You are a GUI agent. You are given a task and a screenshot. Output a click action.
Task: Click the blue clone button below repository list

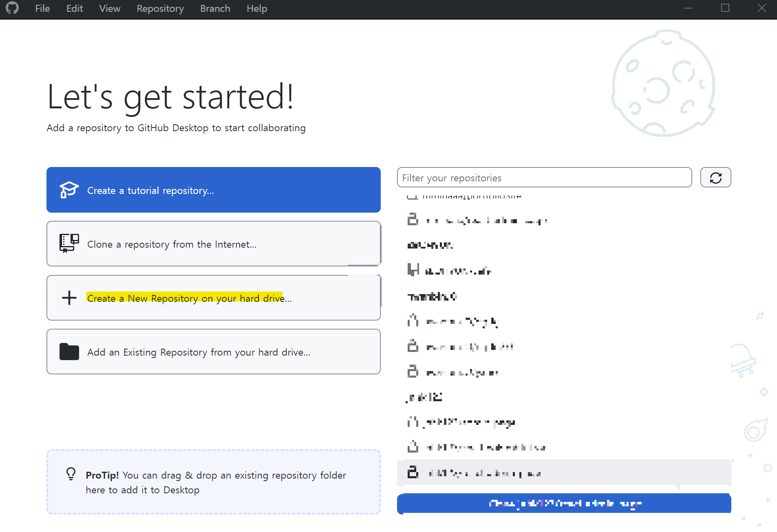[x=564, y=504]
